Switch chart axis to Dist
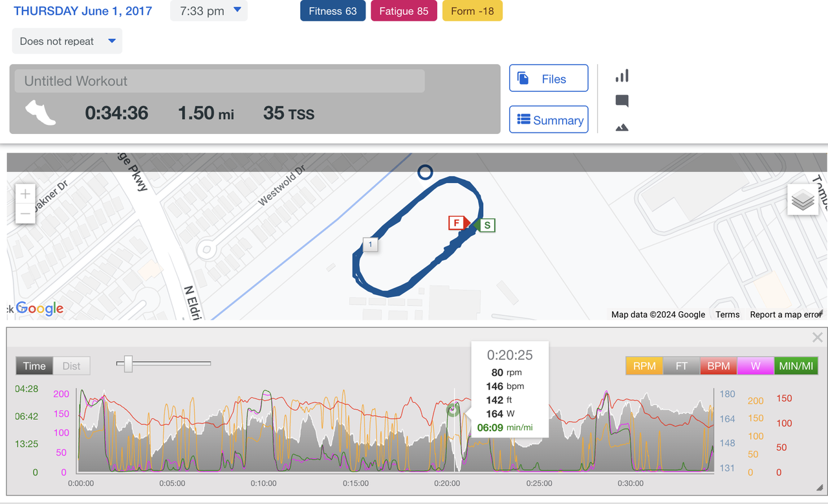Image resolution: width=828 pixels, height=504 pixels. [71, 366]
